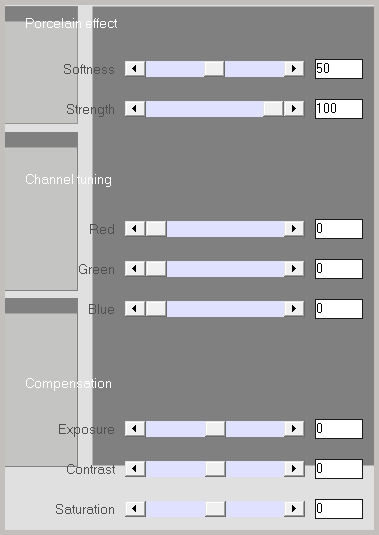Click the Softness value field showing 50

[339, 69]
